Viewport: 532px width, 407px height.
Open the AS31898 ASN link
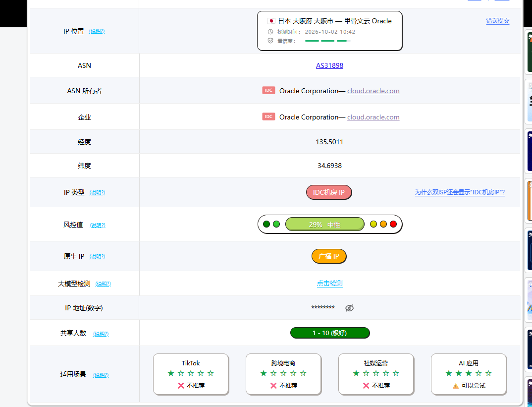tap(329, 65)
